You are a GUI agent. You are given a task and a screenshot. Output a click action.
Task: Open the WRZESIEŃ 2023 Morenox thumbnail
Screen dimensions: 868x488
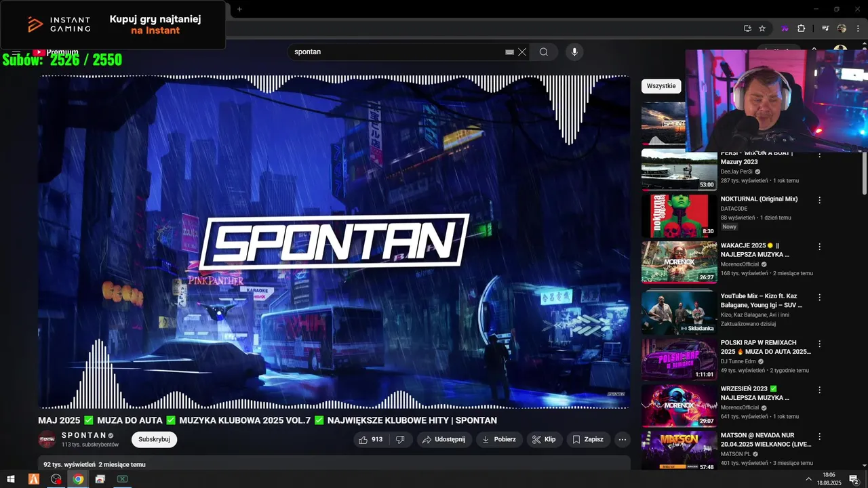(679, 405)
